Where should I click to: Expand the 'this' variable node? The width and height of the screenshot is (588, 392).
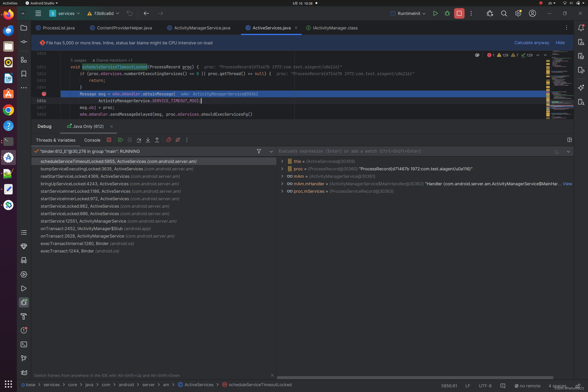point(282,161)
